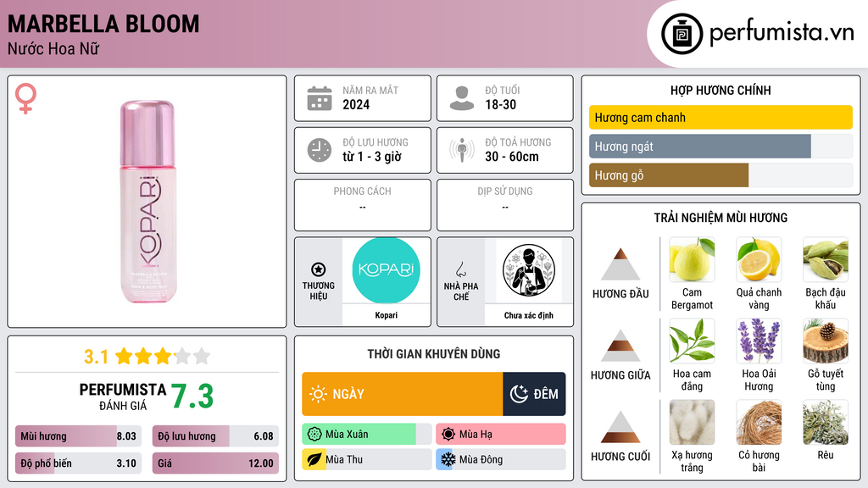Click the sun icon for Mùa Hạ
The image size is (868, 488).
448,435
